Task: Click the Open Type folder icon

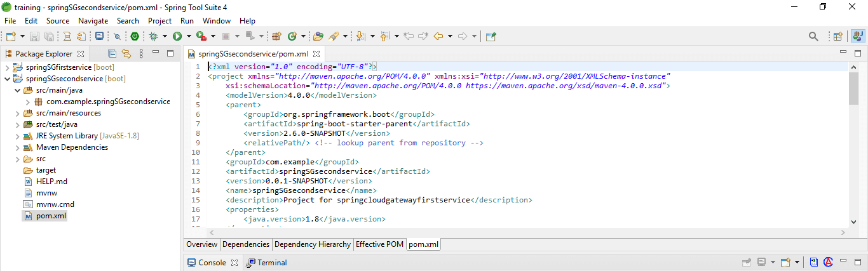Action: pyautogui.click(x=318, y=37)
